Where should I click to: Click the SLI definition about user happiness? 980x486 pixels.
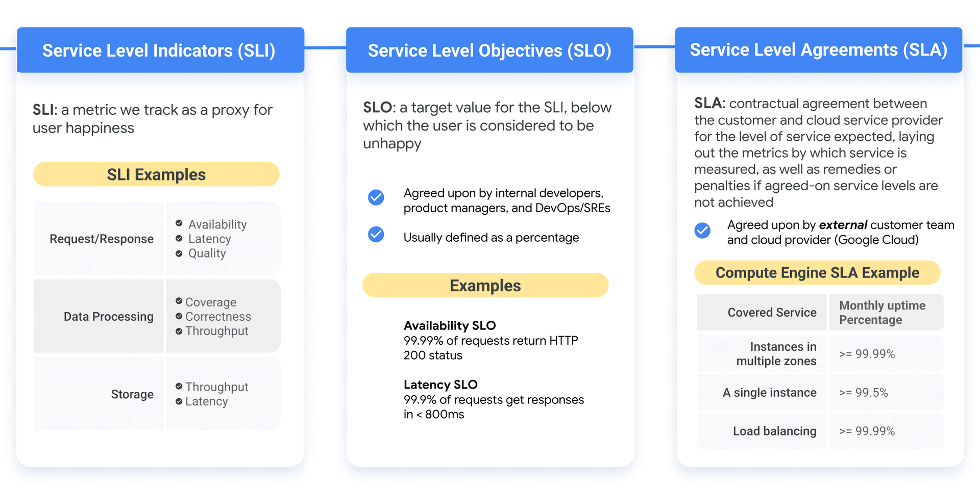pyautogui.click(x=153, y=119)
